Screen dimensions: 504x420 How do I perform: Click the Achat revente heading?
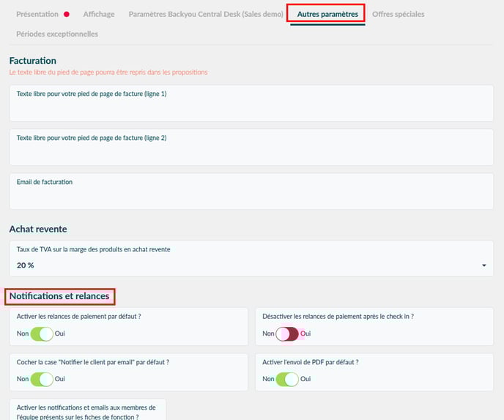(x=38, y=229)
